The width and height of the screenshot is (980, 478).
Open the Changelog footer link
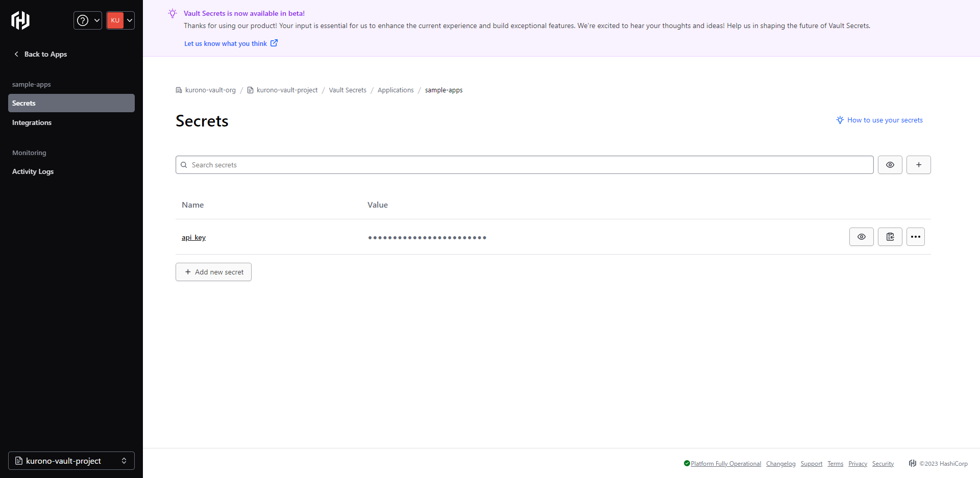point(780,464)
